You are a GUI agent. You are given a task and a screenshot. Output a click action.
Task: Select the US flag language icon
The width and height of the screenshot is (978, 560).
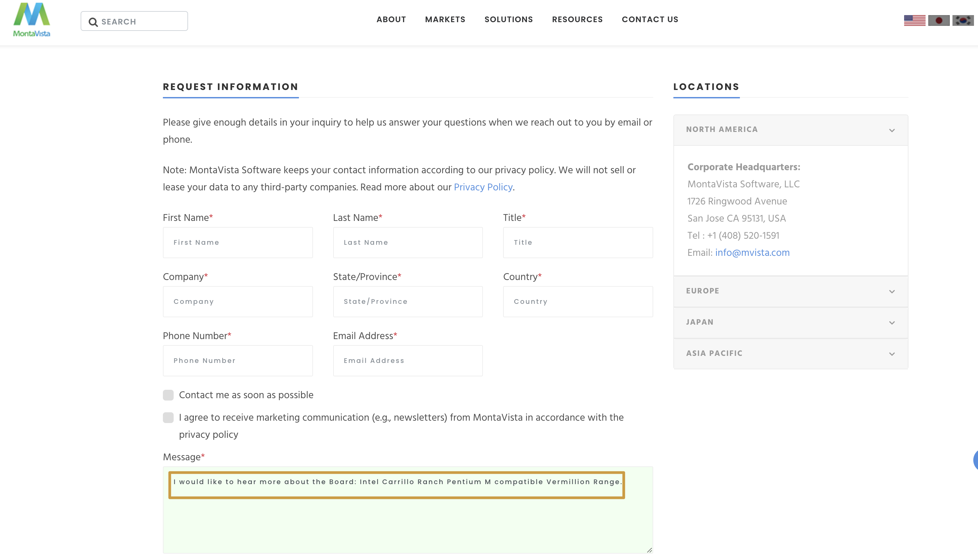pyautogui.click(x=915, y=20)
